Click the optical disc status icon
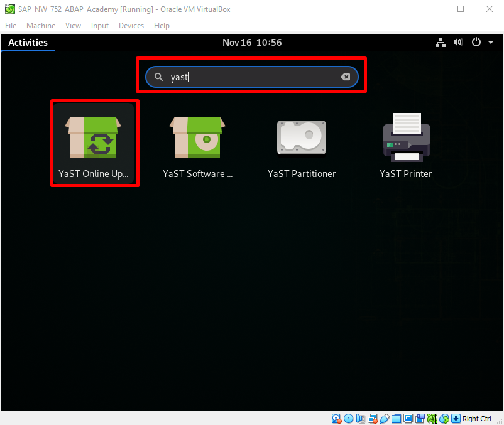The height and width of the screenshot is (425, 504). pos(348,419)
